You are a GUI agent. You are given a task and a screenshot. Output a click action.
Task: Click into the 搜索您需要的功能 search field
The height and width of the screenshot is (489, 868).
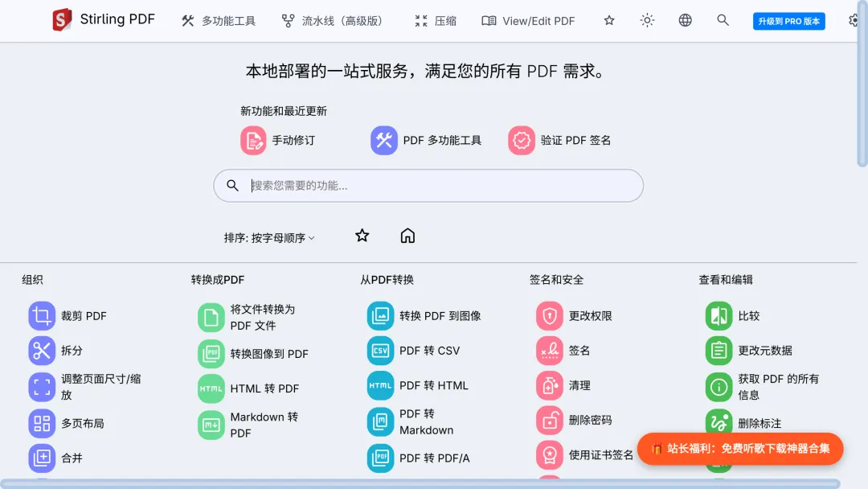click(x=428, y=186)
